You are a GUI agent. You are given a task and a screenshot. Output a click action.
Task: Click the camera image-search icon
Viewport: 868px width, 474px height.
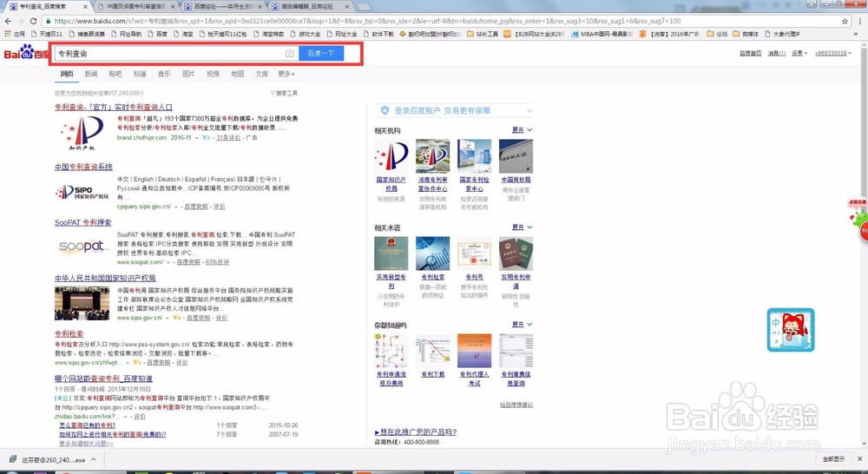[x=290, y=54]
